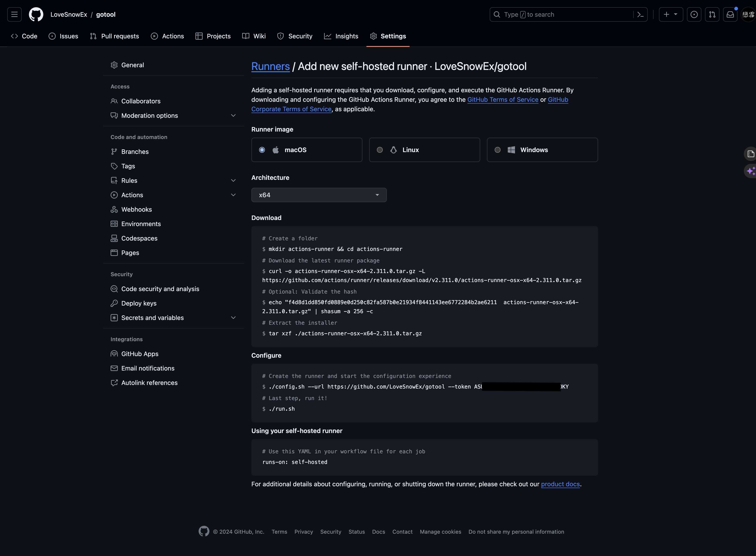
Task: Click the GitHub Octocat logo in header
Action: [36, 14]
